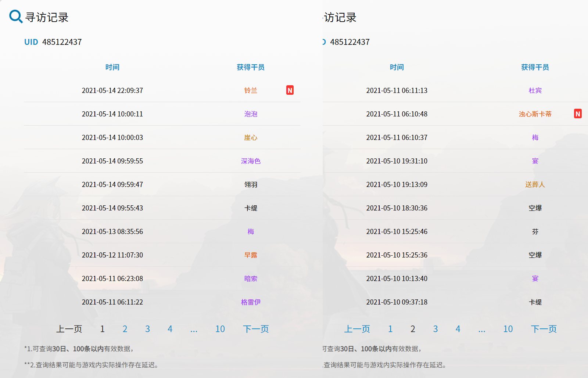This screenshot has height=378, width=588.
Task: Click operator name 崖心
Action: pyautogui.click(x=251, y=137)
